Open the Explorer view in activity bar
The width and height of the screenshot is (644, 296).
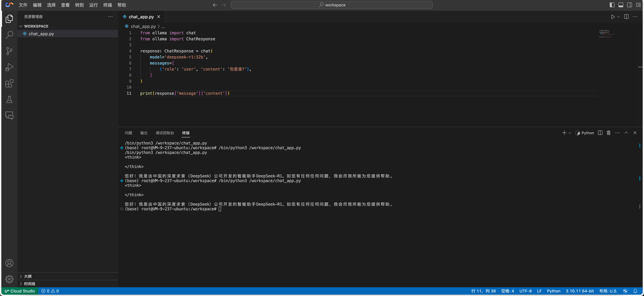pos(9,19)
